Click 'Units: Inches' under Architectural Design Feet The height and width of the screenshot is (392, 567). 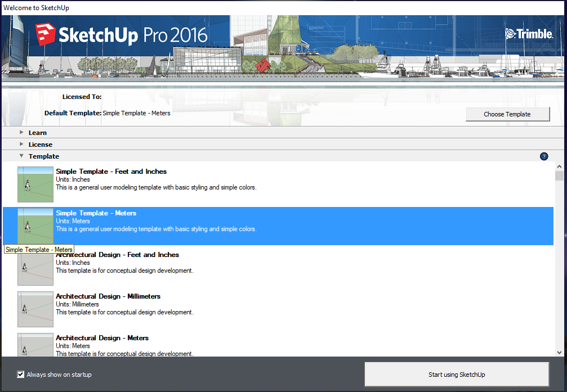tap(73, 263)
